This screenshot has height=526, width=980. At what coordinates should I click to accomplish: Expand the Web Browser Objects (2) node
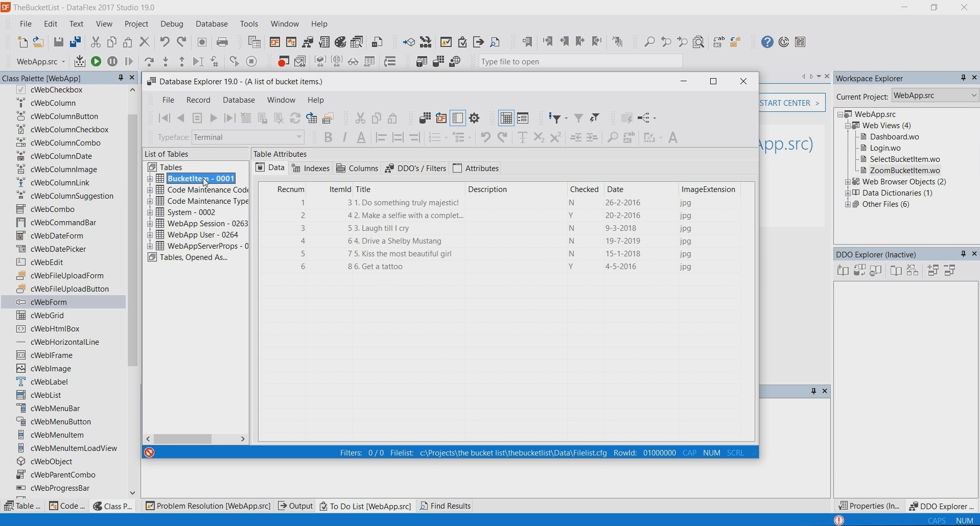pyautogui.click(x=848, y=182)
